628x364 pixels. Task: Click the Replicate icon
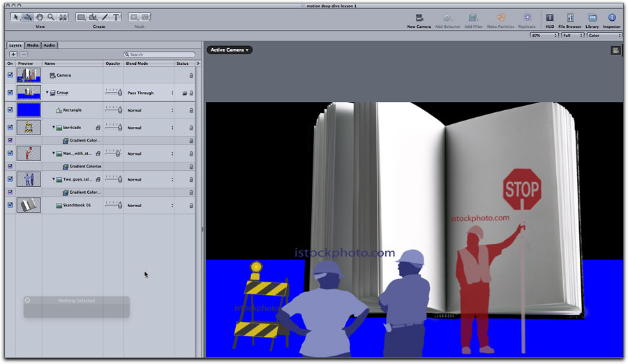[x=527, y=17]
